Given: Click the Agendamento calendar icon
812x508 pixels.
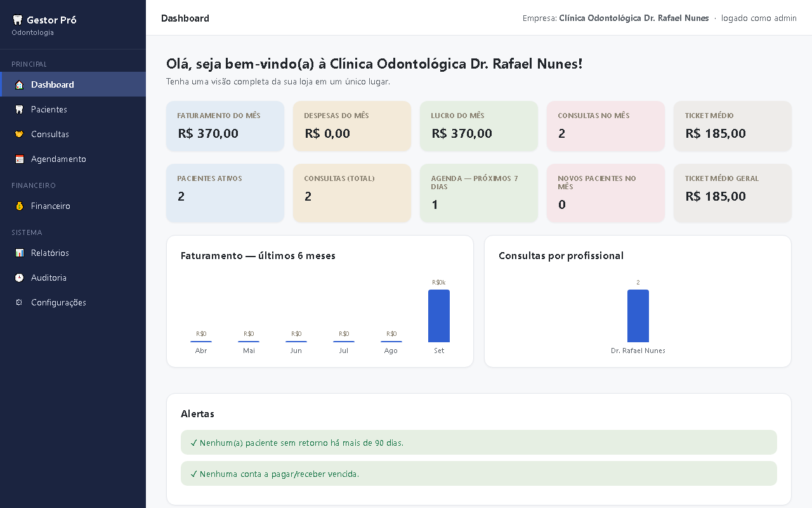Looking at the screenshot, I should click(19, 159).
